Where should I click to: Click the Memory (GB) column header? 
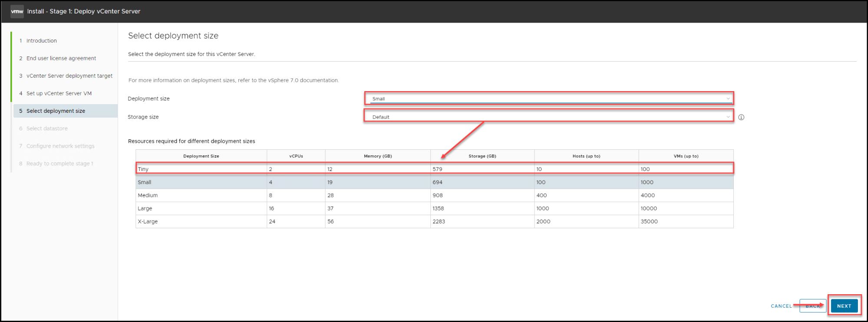click(378, 156)
